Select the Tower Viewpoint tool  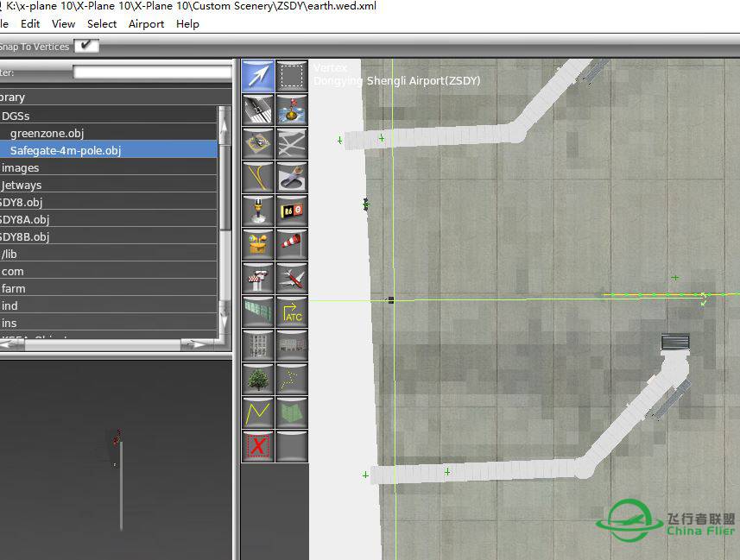(x=257, y=278)
